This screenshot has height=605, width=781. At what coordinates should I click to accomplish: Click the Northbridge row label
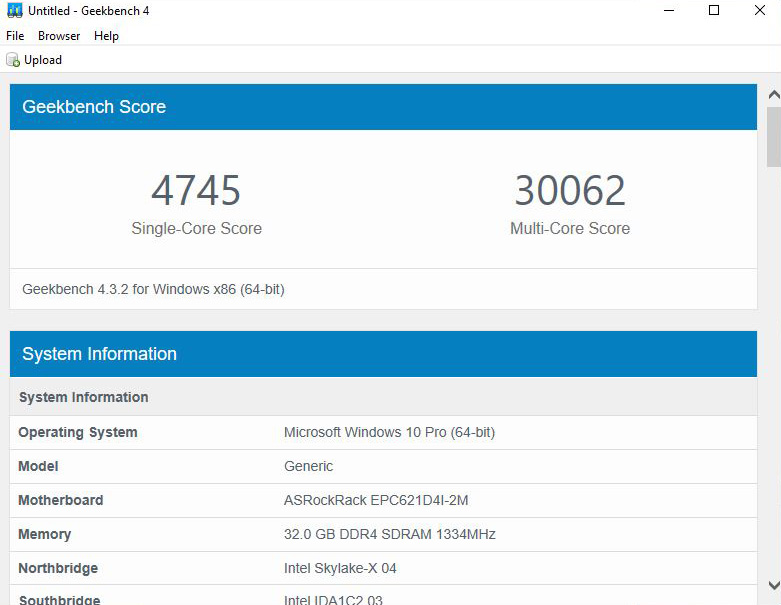point(58,568)
